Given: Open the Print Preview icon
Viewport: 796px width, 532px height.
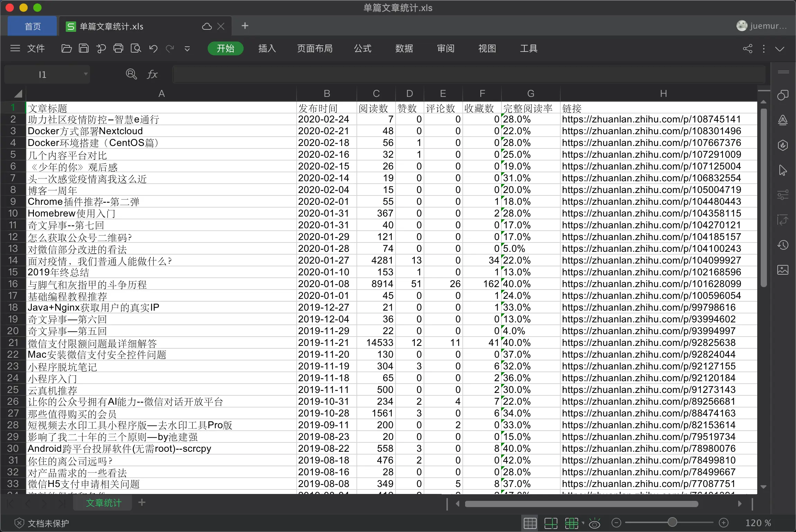Looking at the screenshot, I should tap(136, 48).
